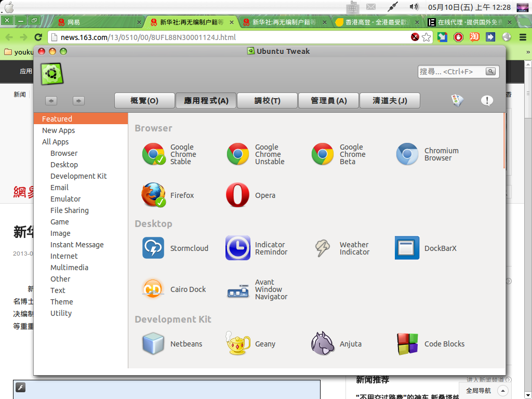The image size is (532, 399).
Task: Bookmark page with Chrome star icon
Action: [426, 37]
